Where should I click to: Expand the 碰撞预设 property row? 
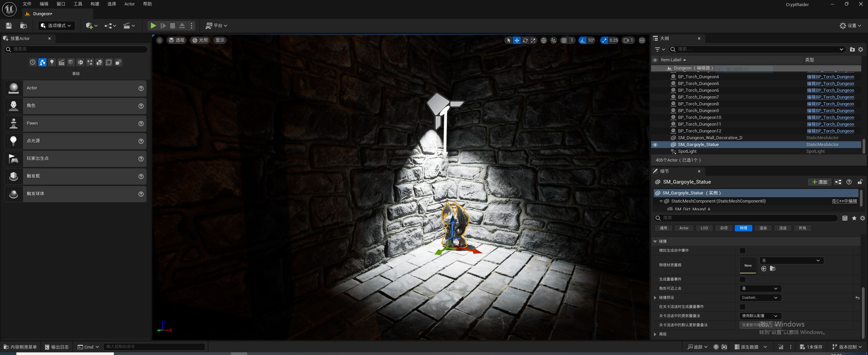pos(655,298)
